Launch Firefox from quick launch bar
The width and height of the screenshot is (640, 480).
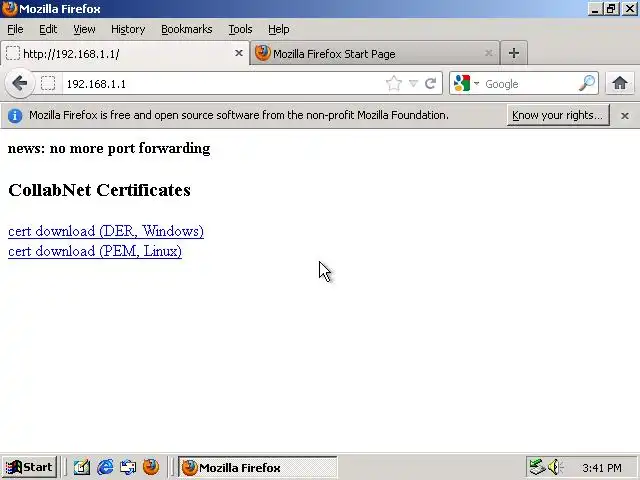coord(151,467)
